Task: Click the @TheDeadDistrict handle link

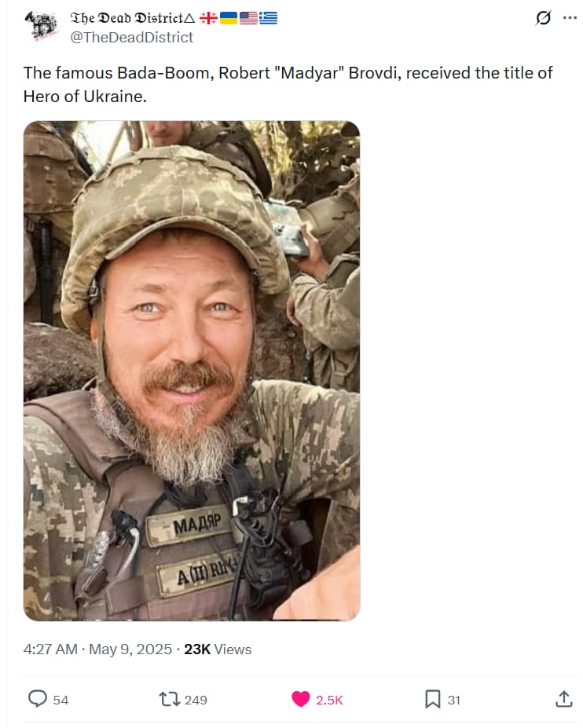Action: 131,37
